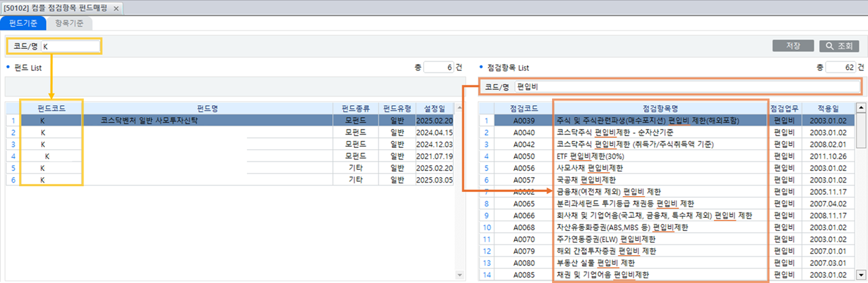Image resolution: width=868 pixels, height=283 pixels.
Task: Select fund row dated 2024.04.15
Action: [x=229, y=132]
